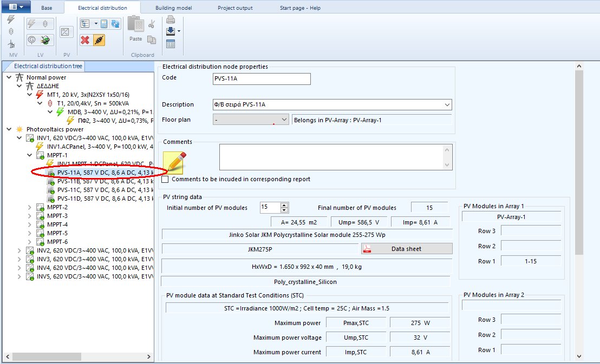This screenshot has width=600, height=364.
Task: Switch to the Building model tab
Action: click(173, 8)
